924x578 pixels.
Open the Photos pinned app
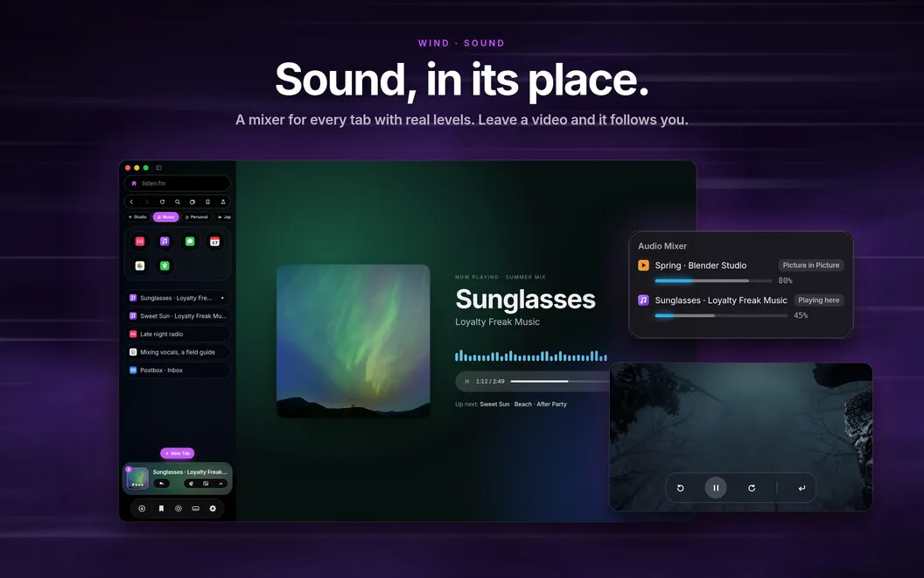pyautogui.click(x=140, y=266)
